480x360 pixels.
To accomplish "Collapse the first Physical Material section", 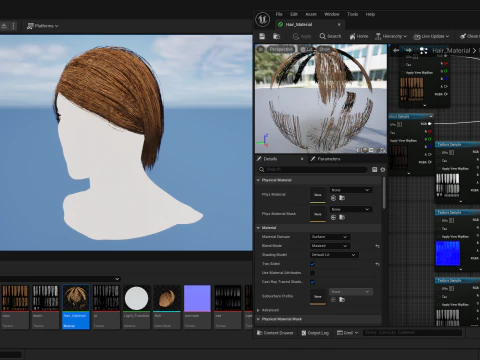I will 258,180.
